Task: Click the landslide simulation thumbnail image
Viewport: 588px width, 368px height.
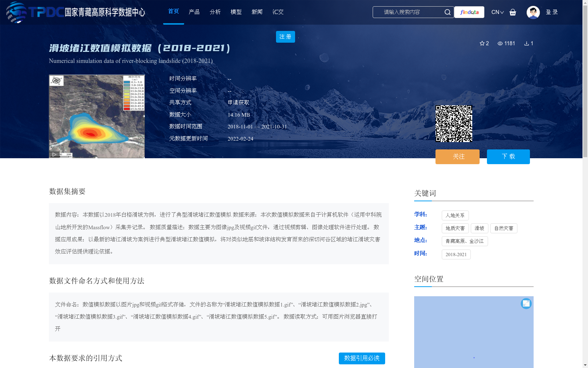Action: (97, 117)
